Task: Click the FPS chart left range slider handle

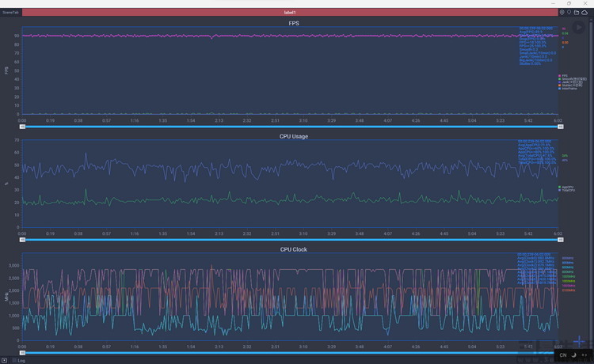Action: coord(23,127)
